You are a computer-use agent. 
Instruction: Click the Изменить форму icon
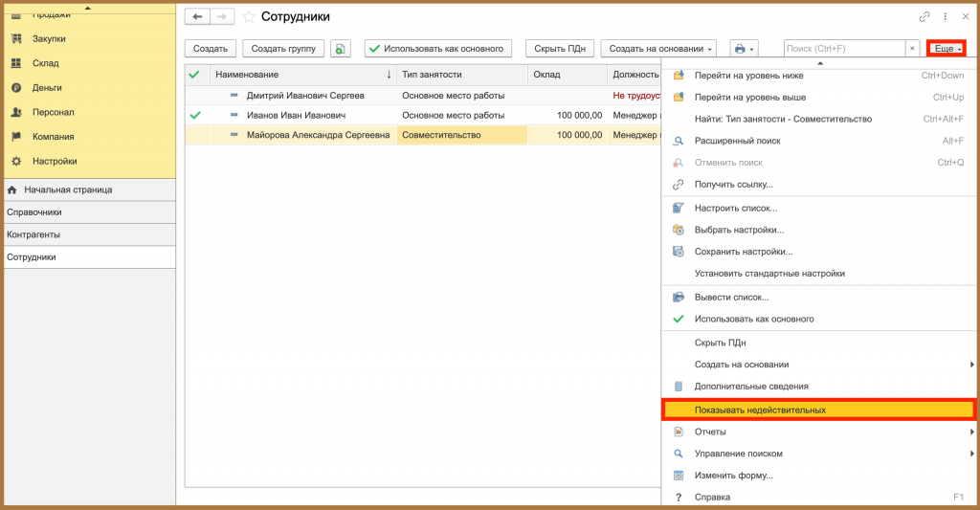(679, 476)
